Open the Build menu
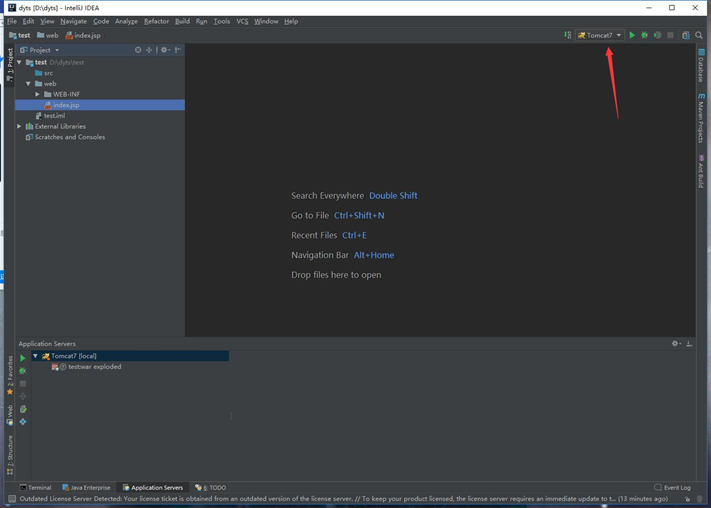The height and width of the screenshot is (508, 711). pyautogui.click(x=182, y=21)
